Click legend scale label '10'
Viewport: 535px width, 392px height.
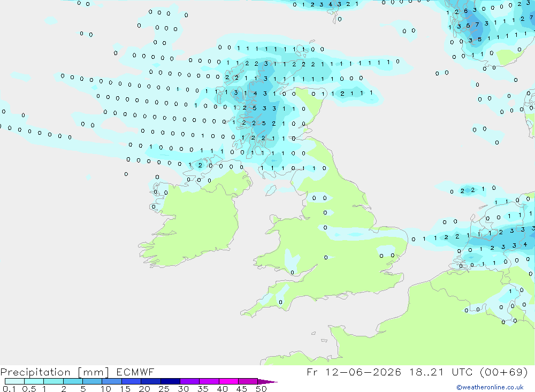pos(106,389)
